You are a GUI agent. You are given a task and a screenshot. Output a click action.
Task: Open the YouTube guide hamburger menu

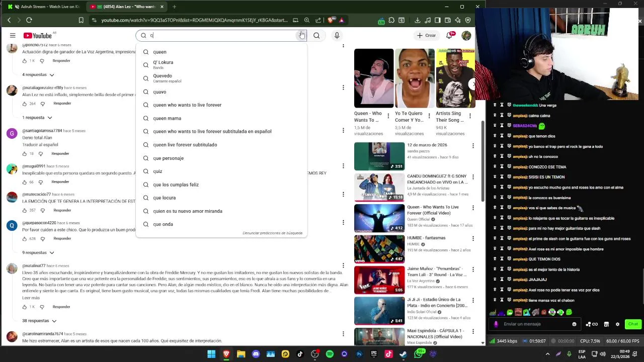tap(13, 35)
